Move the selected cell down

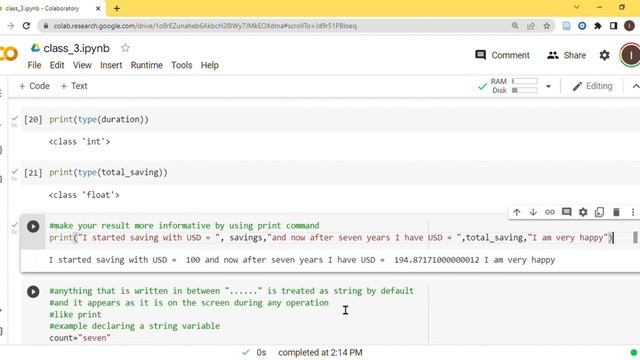click(x=533, y=212)
